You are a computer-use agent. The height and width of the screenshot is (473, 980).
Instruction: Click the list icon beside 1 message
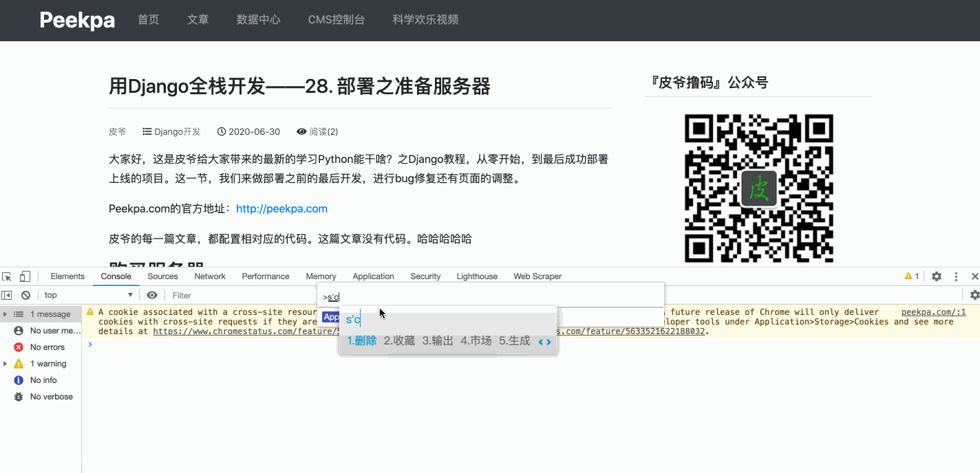tap(19, 314)
